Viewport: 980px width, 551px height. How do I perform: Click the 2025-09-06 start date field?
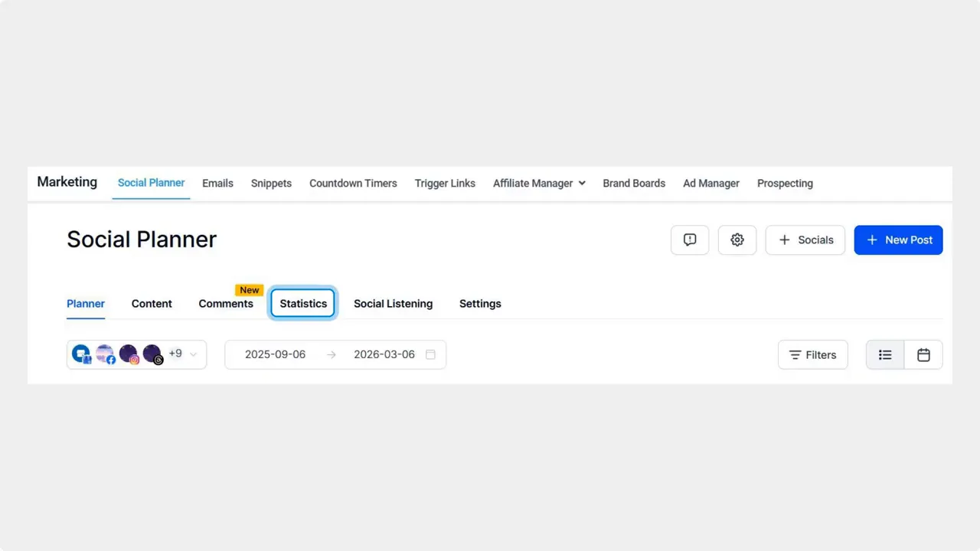tap(275, 354)
